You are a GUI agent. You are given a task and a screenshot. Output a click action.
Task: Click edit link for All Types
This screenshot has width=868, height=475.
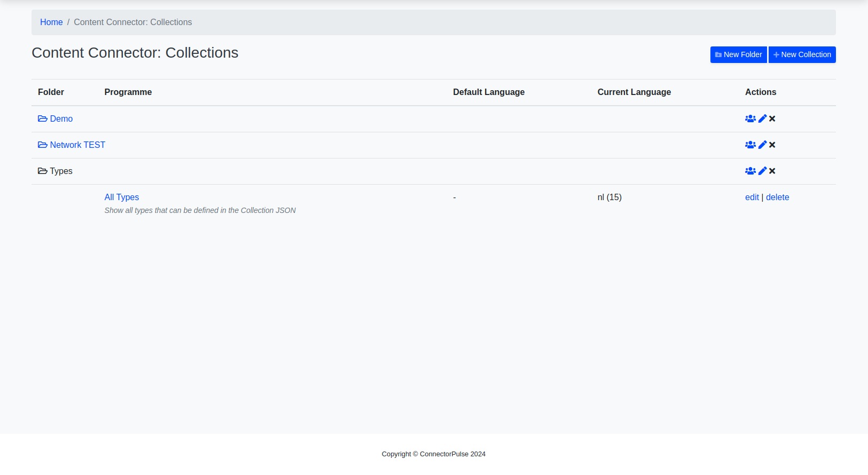pyautogui.click(x=752, y=197)
